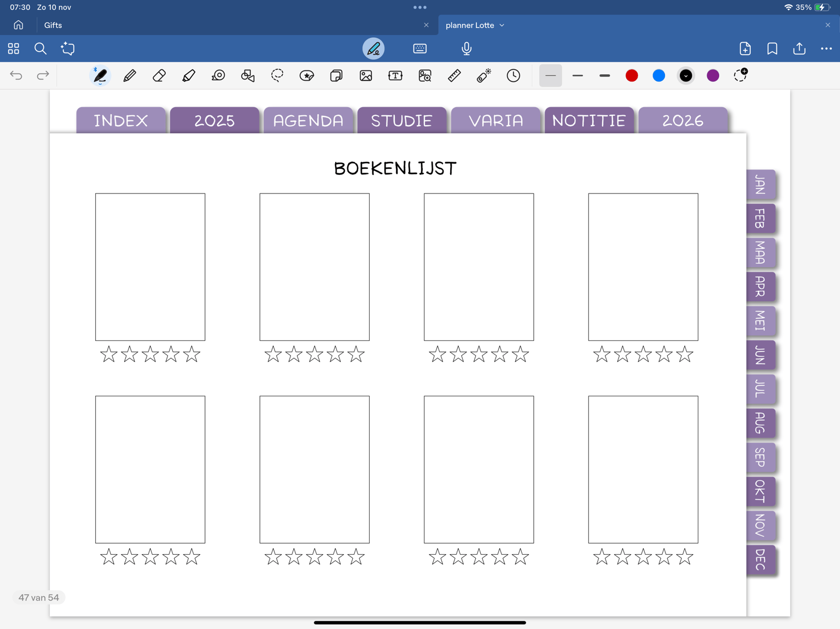
Task: Jump to the DEC month tab
Action: (761, 560)
